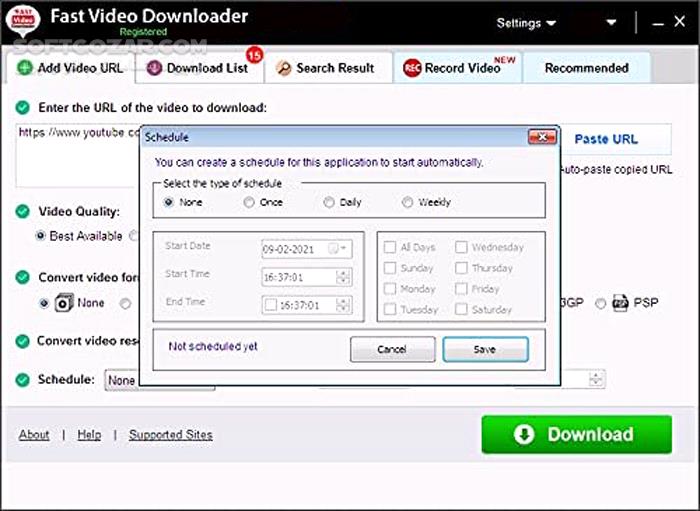Open the About link
The height and width of the screenshot is (511, 700).
tap(34, 435)
